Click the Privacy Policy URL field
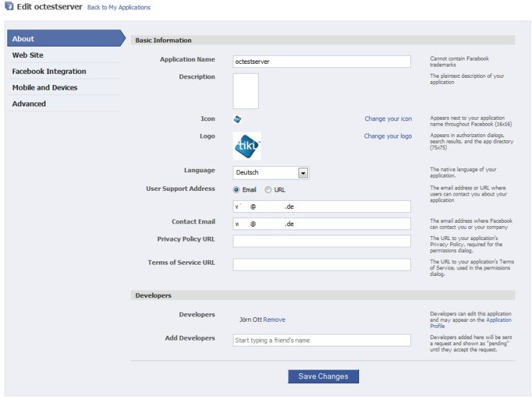Viewport: 532px width, 399px height. [322, 241]
